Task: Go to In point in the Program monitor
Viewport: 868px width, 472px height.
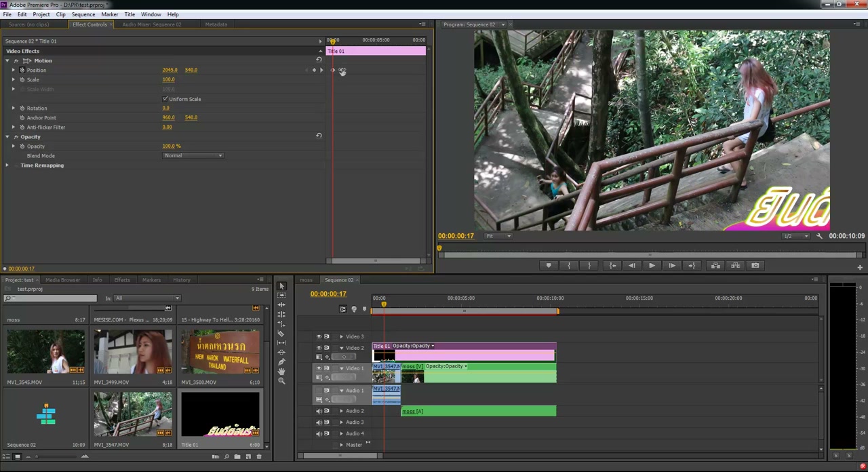Action: [612, 266]
